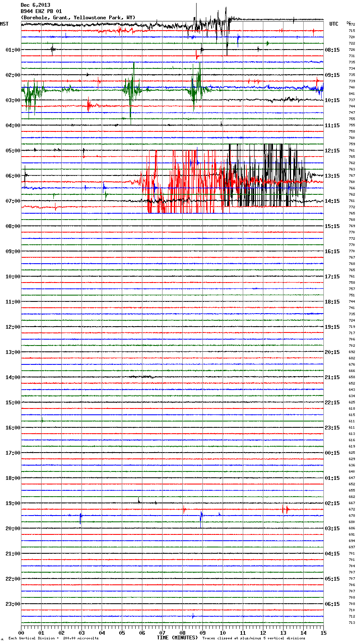Click the date label 'Dec 6,2013'
357x644 pixels.
click(x=36, y=5)
